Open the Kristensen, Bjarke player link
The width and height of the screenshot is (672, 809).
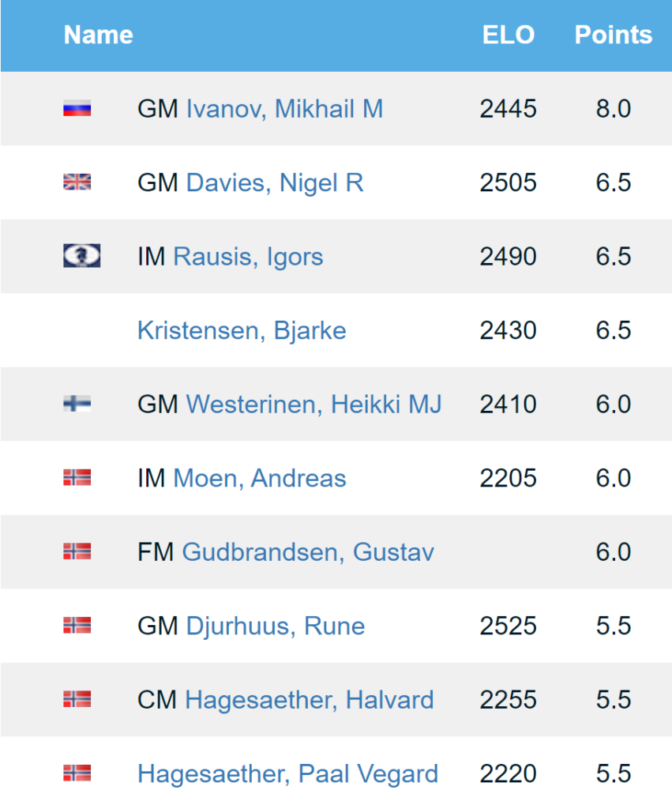[x=242, y=330]
